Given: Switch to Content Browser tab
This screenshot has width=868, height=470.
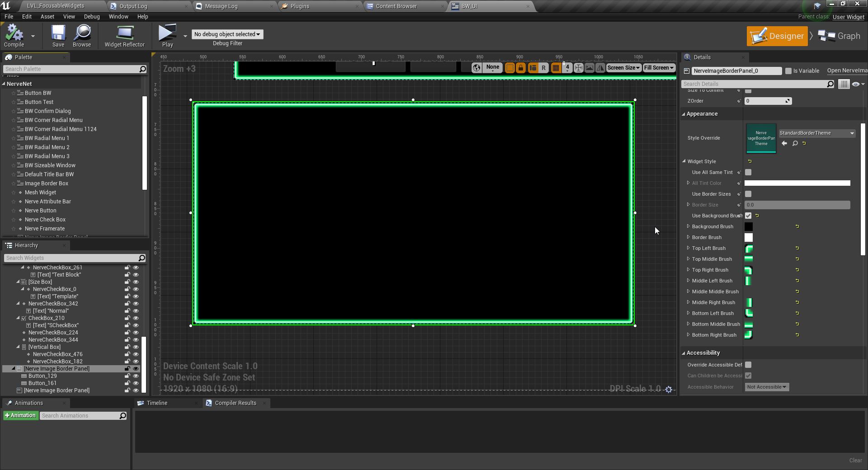Looking at the screenshot, I should (x=396, y=6).
